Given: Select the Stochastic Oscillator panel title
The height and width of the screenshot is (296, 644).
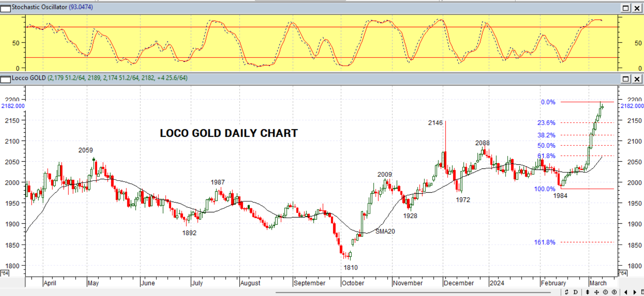Looking at the screenshot, I should (52, 7).
